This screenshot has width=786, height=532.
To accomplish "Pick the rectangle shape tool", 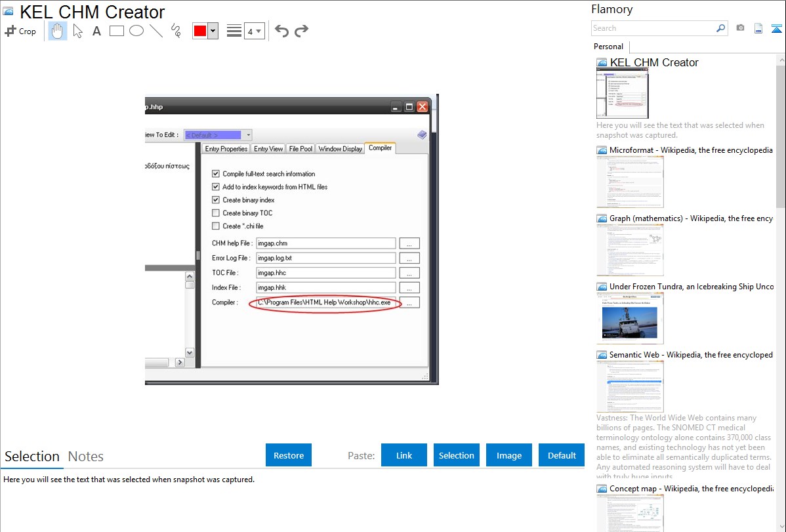I will click(117, 31).
